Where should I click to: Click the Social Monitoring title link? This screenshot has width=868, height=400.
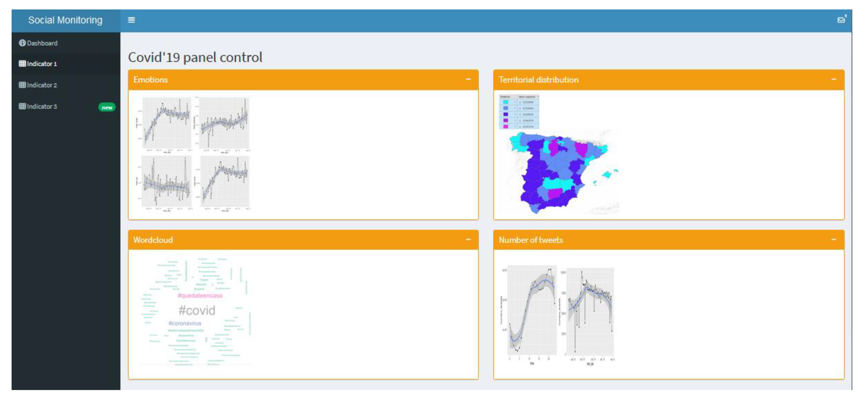(x=65, y=20)
